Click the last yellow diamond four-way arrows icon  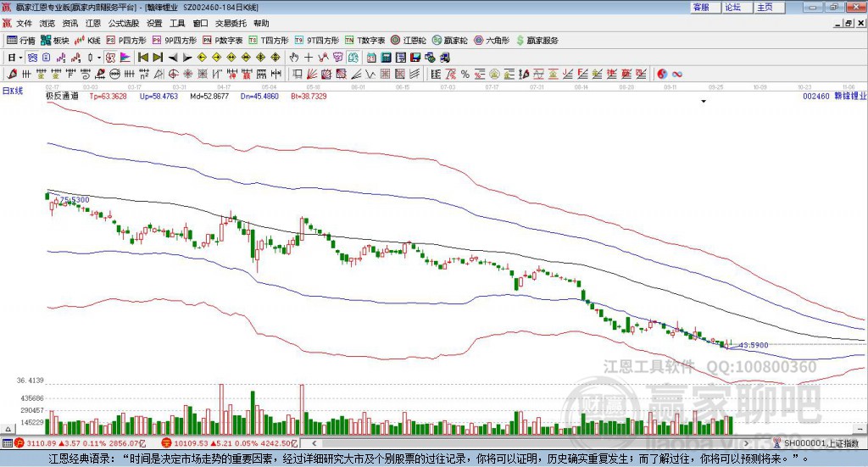pyautogui.click(x=275, y=58)
